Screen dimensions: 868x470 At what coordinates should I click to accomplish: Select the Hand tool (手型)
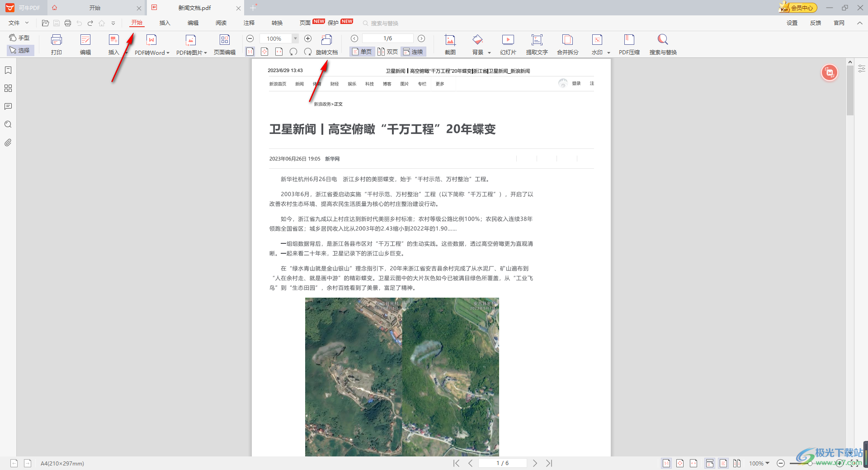(20, 38)
